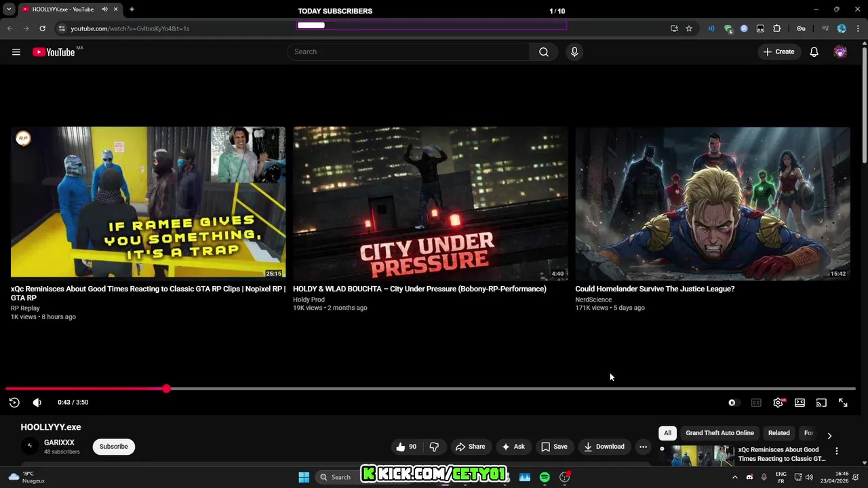Mute tab via speaker icon on HOOLLYYY.exe tab

[104, 9]
